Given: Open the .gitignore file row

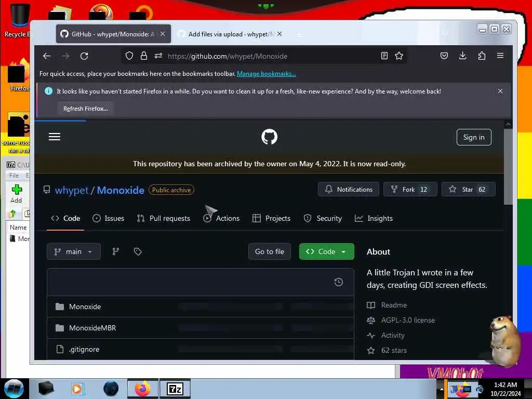Looking at the screenshot, I should 201,349.
